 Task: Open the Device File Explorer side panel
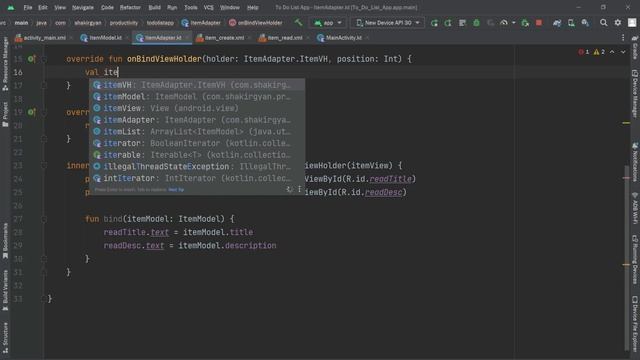pyautogui.click(x=635, y=324)
